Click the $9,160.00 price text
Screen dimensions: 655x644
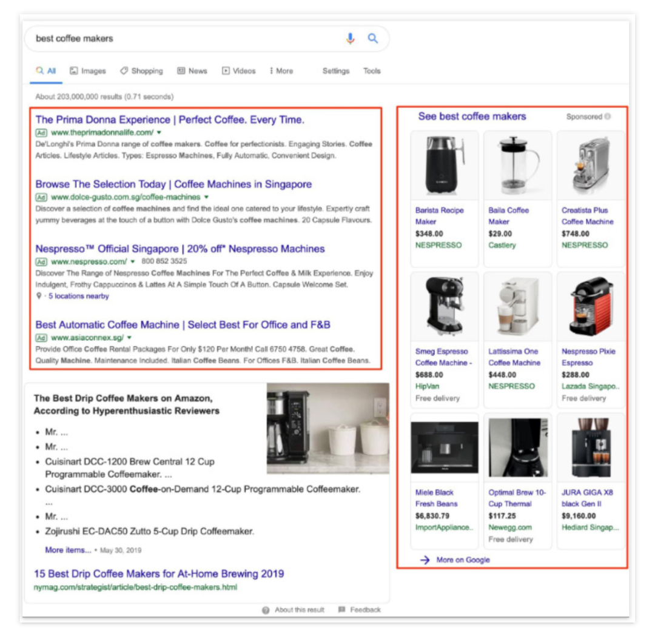point(579,516)
